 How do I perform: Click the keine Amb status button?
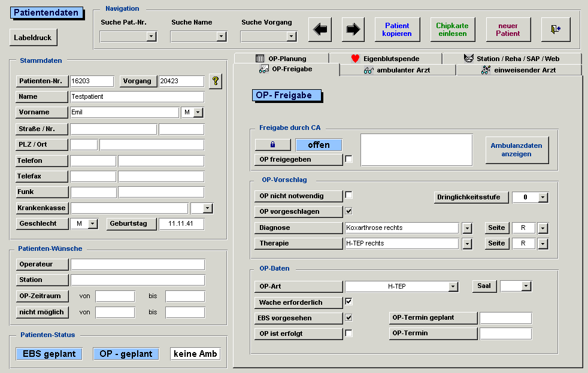pyautogui.click(x=195, y=354)
